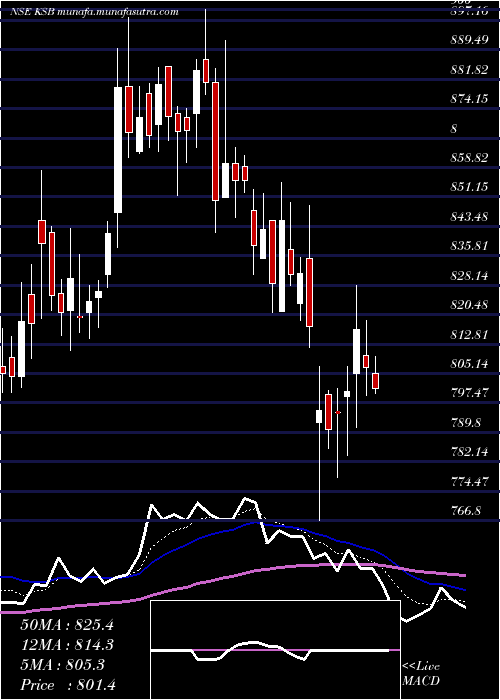500x700 pixels.
Task: Click the 12MA : 814.3 legend value
Action: 67,645
